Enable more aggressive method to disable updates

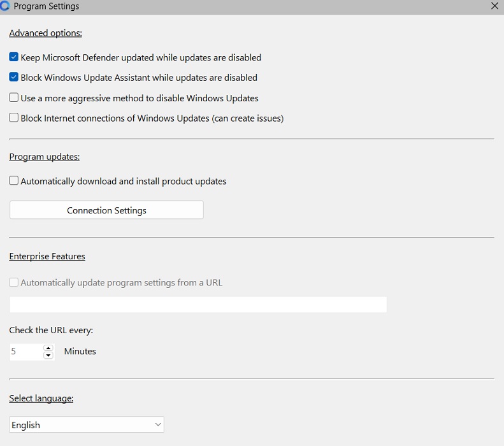(x=13, y=97)
